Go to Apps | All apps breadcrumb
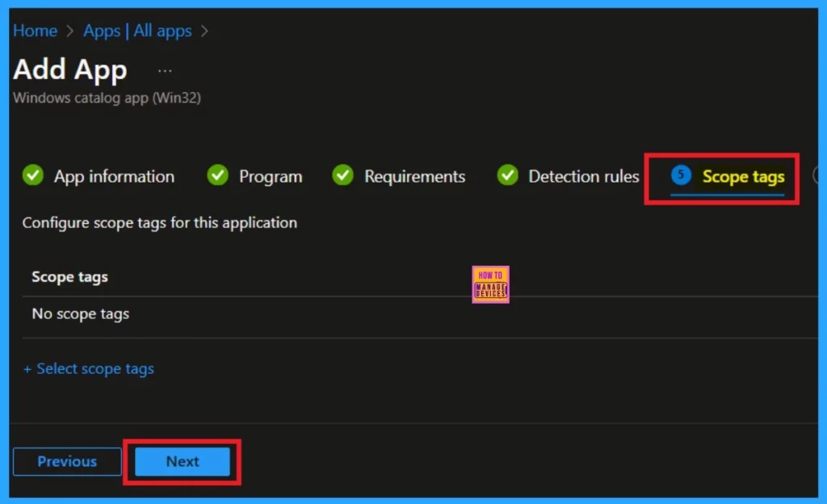This screenshot has height=504, width=827. 137,31
